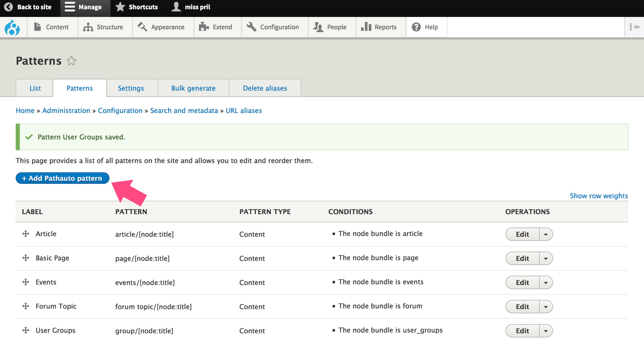Image resolution: width=644 pixels, height=341 pixels.
Task: Edit the Forum Topic pattern
Action: click(x=522, y=307)
